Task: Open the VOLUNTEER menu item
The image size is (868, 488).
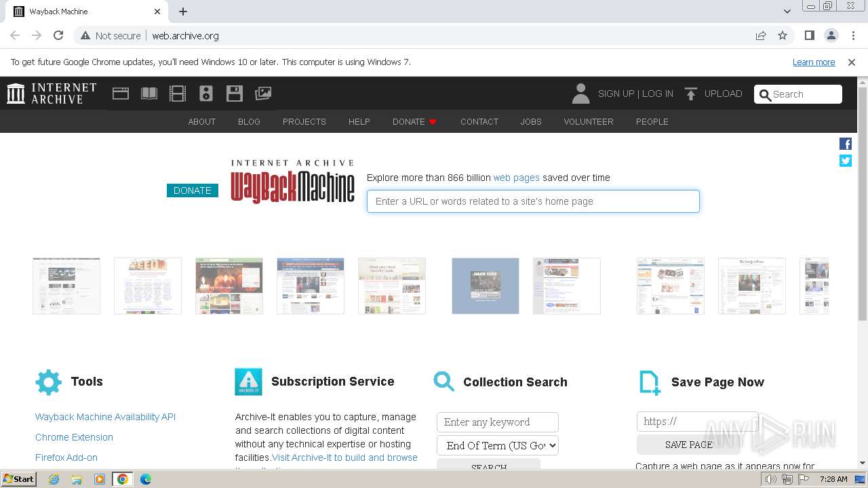Action: pos(589,121)
